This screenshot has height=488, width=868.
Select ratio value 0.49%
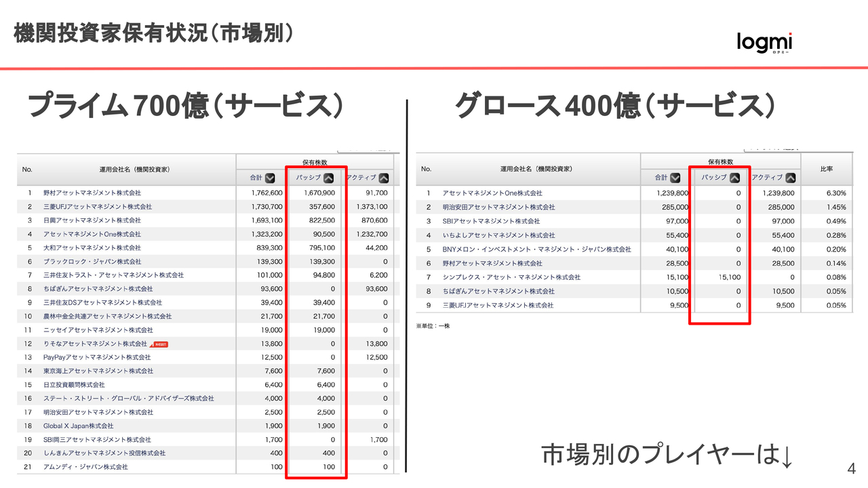[835, 221]
